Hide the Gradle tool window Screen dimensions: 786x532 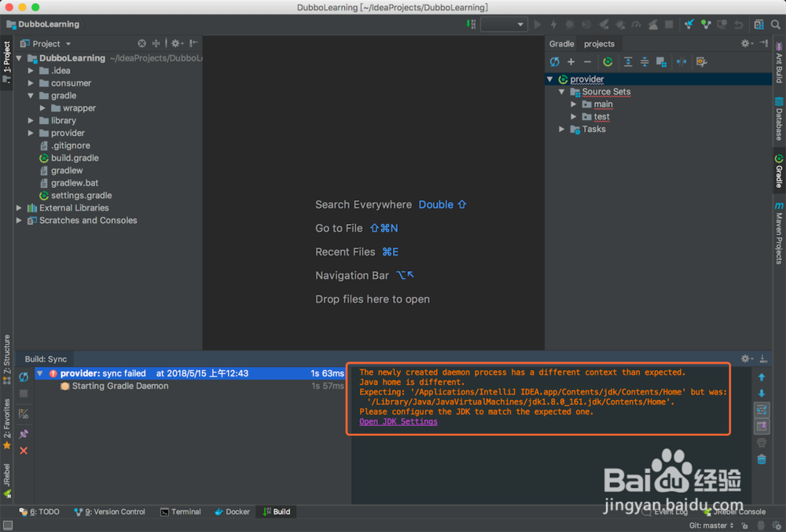pos(763,43)
